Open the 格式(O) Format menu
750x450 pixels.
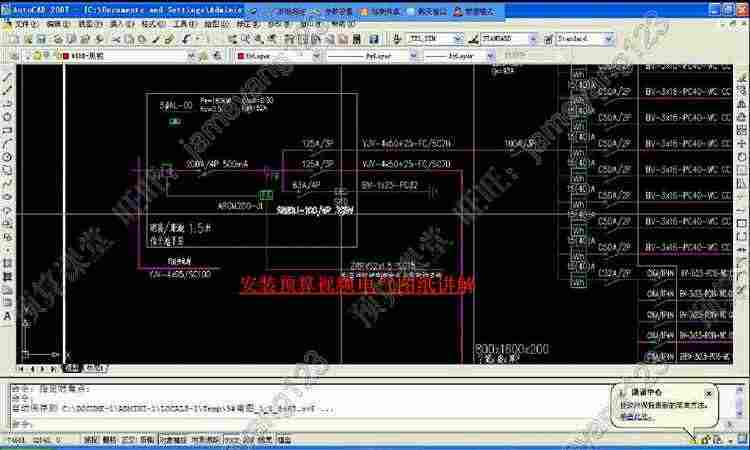(154, 23)
